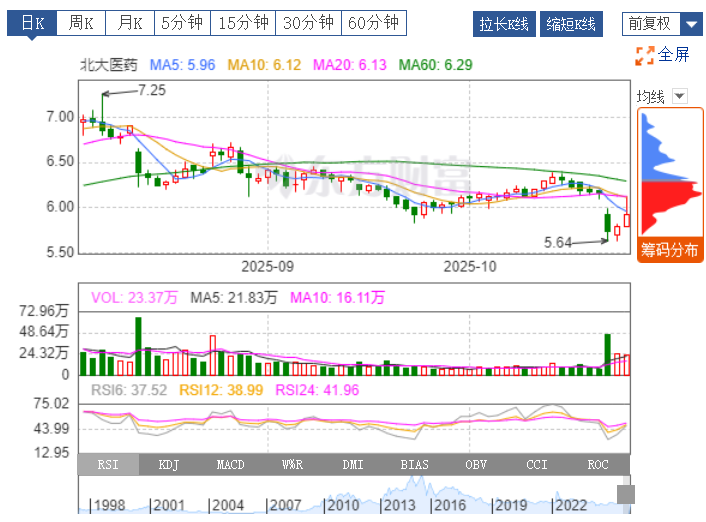Click the 筹码分布 button
706x522 pixels.
[670, 250]
